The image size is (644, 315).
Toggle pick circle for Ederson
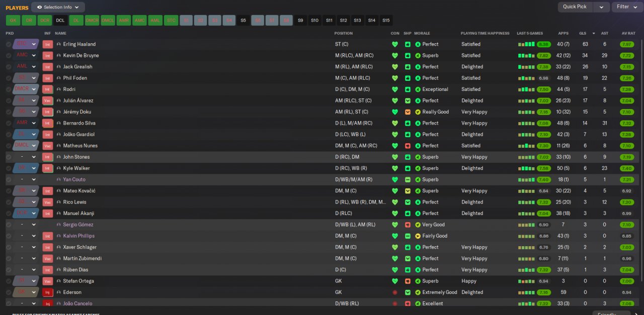[x=9, y=292]
